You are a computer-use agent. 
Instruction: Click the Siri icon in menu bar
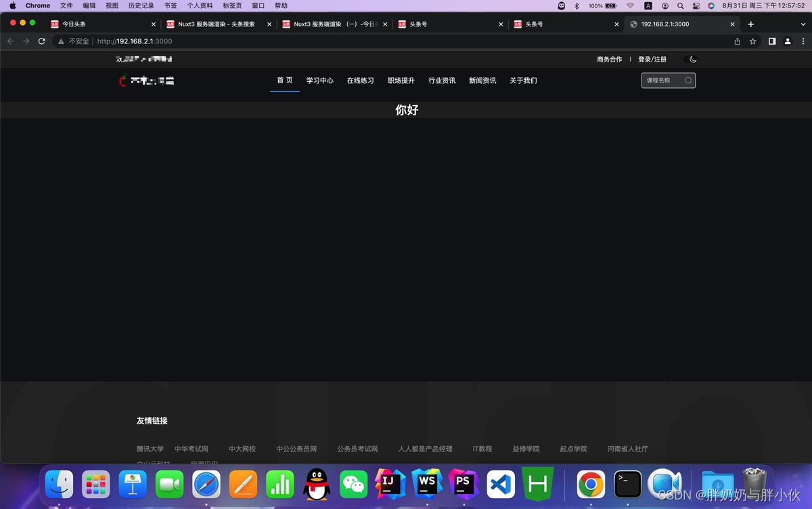click(x=711, y=5)
